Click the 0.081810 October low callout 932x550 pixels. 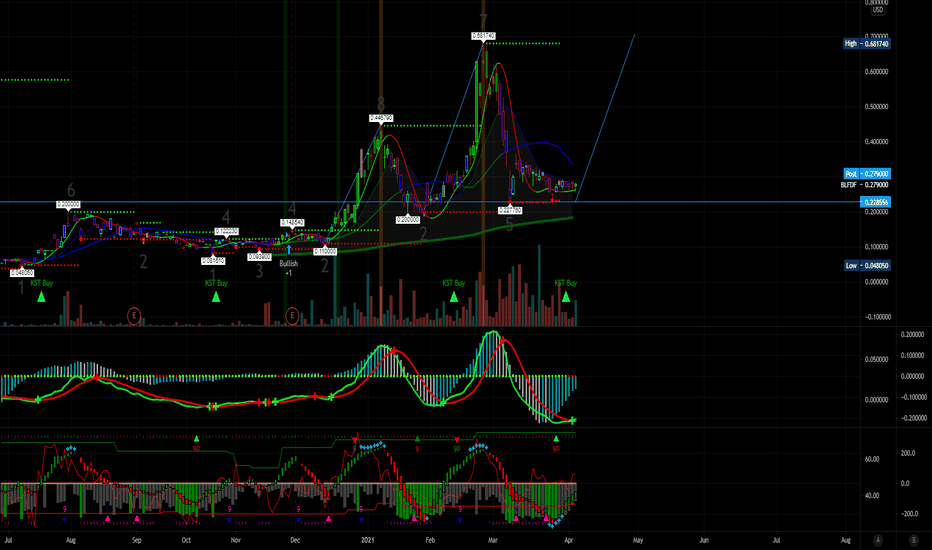(213, 260)
